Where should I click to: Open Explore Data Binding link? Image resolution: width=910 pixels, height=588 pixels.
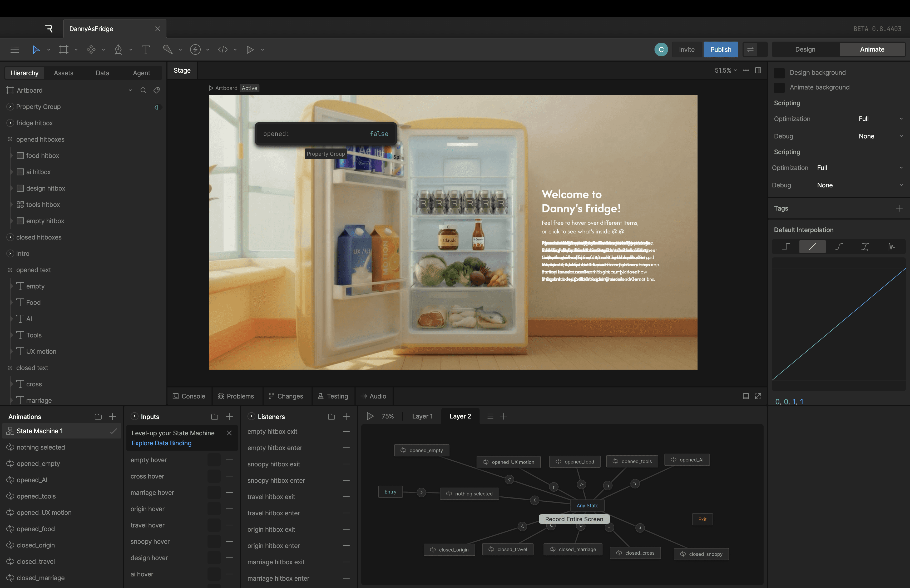point(161,443)
